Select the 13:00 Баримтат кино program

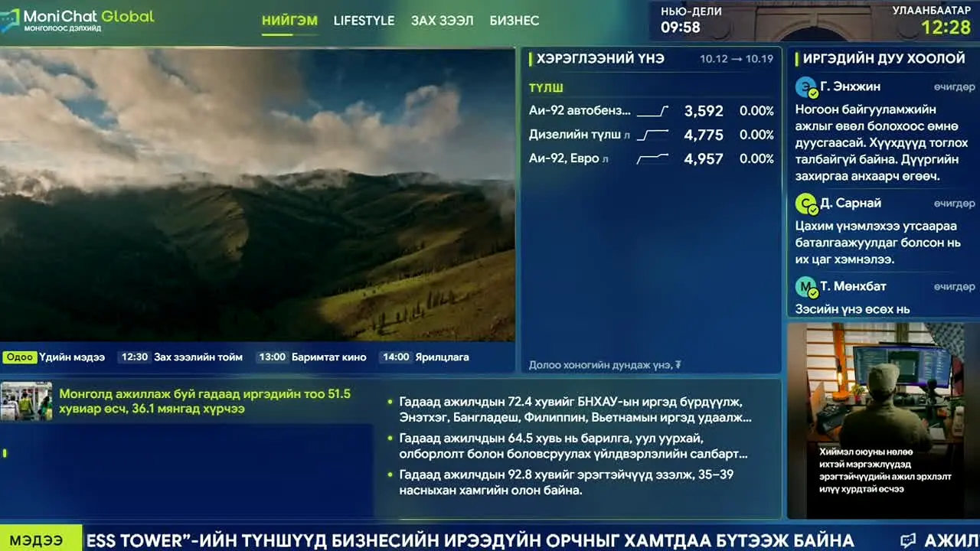(x=312, y=357)
